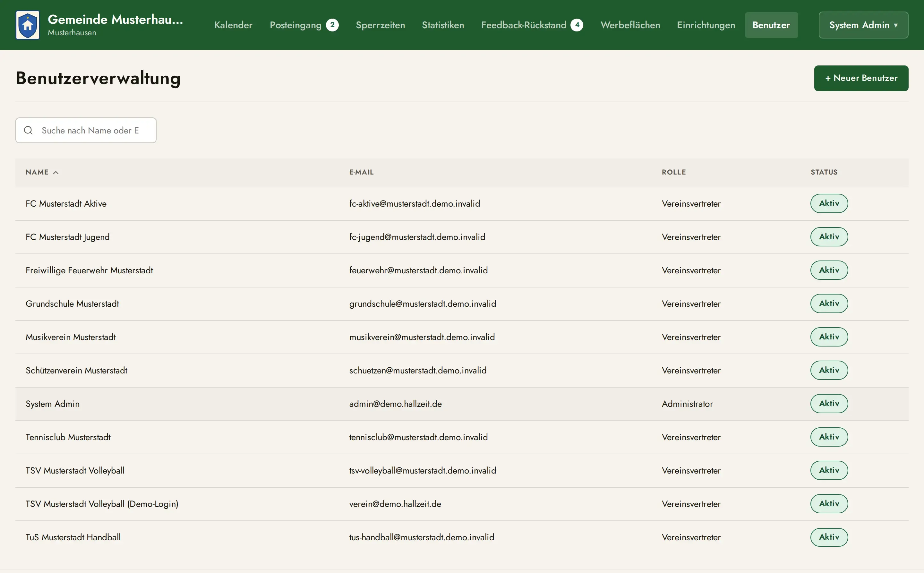Image resolution: width=924 pixels, height=573 pixels.
Task: Click the magnifier icon in search box
Action: pyautogui.click(x=29, y=130)
